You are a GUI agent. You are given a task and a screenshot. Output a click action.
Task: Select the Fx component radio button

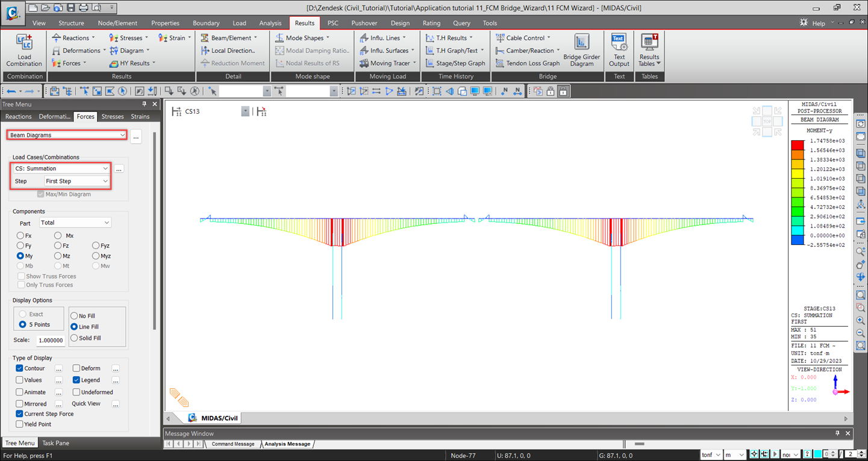20,236
